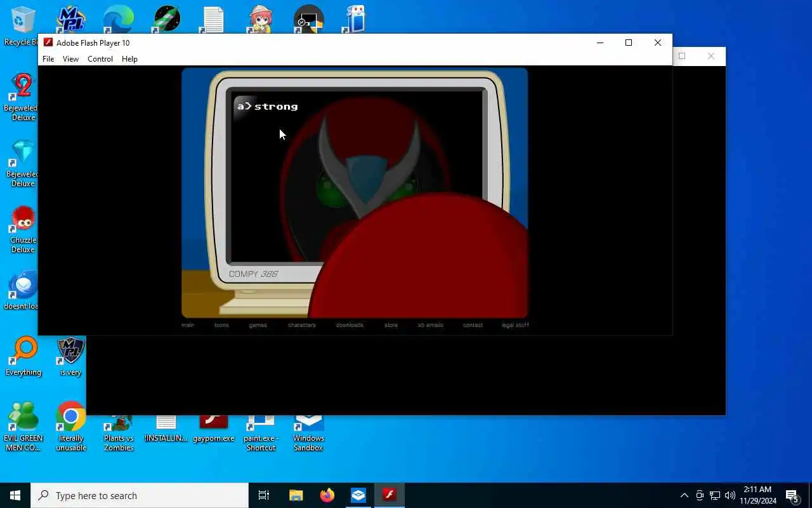Viewport: 812px width, 508px height.
Task: Open File Explorer from the taskbar
Action: 296,495
